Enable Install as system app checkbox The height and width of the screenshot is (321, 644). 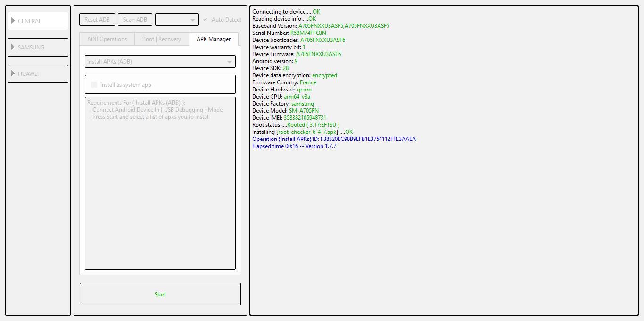121,85
